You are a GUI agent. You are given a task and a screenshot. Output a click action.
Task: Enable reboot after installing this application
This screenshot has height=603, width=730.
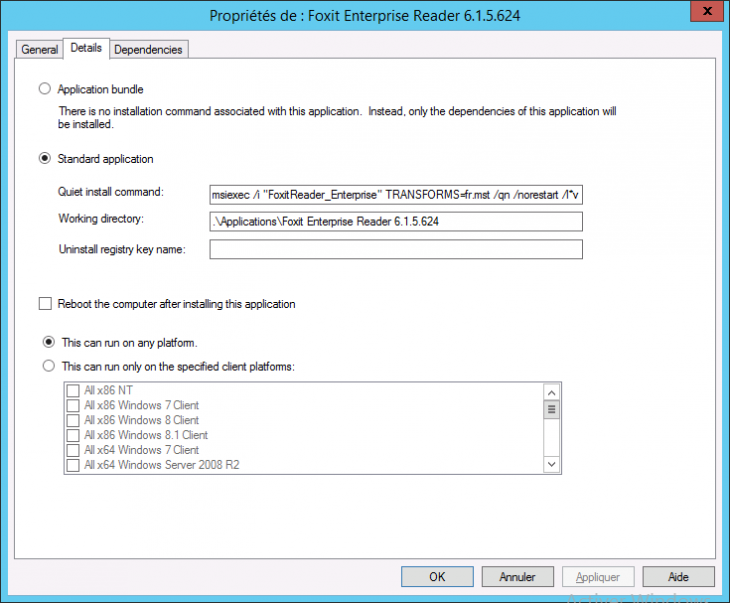click(x=45, y=304)
